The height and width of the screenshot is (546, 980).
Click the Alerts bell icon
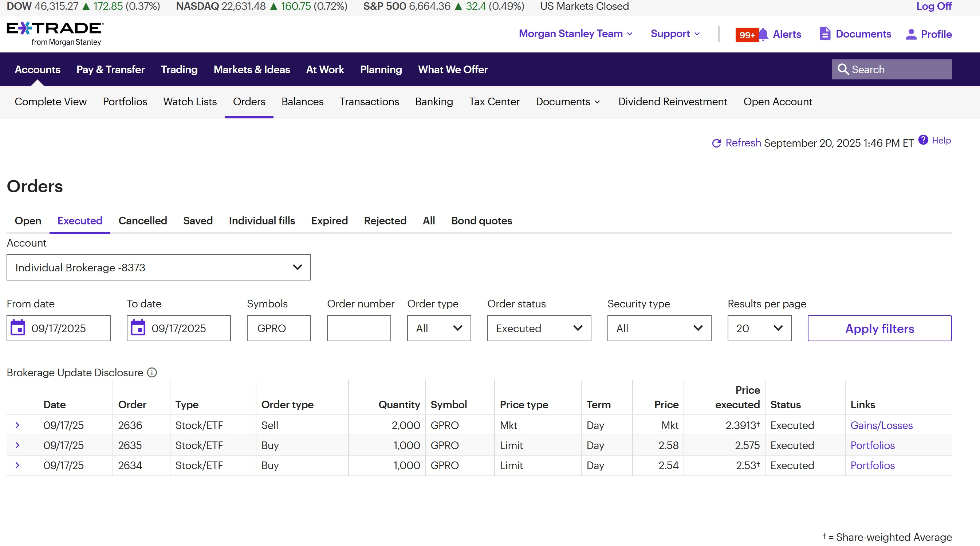pyautogui.click(x=763, y=34)
